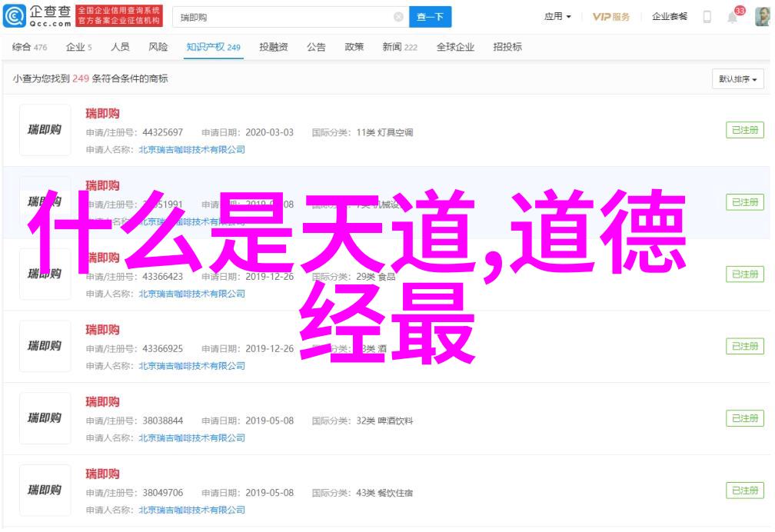Expand the 应用 dropdown menu
This screenshot has width=775, height=532.
pos(557,16)
